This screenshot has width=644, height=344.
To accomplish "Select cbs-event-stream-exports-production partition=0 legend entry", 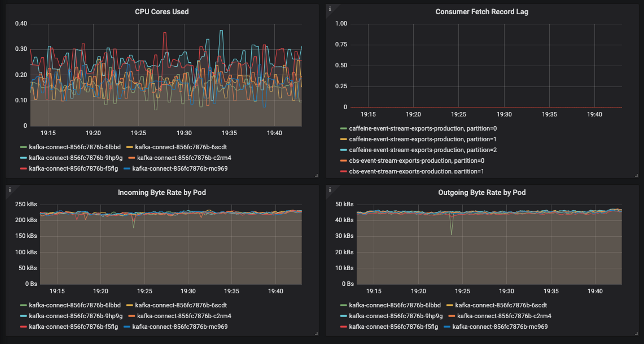I will [416, 161].
